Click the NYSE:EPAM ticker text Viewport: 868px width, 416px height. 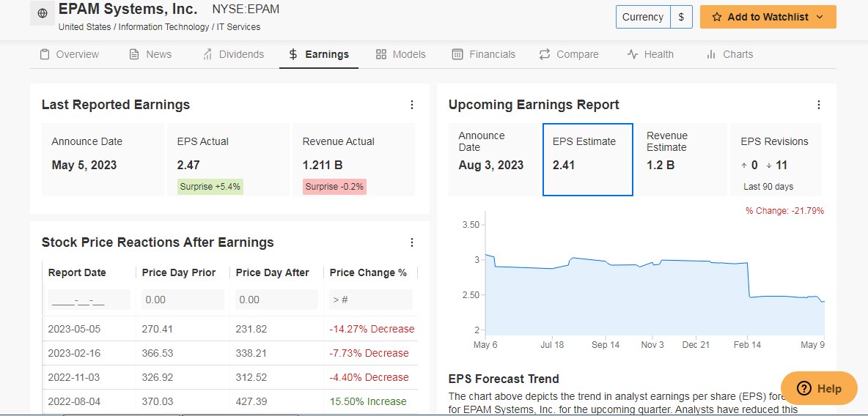coord(246,10)
